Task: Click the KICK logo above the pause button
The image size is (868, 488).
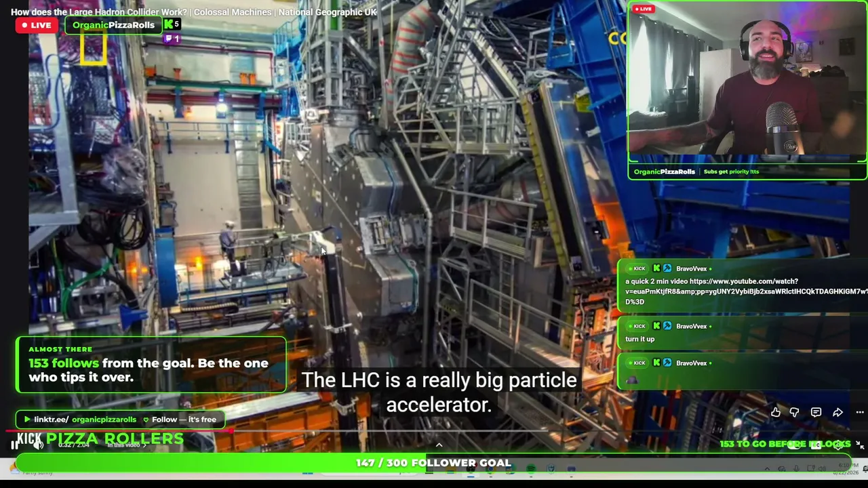Action: click(x=29, y=438)
